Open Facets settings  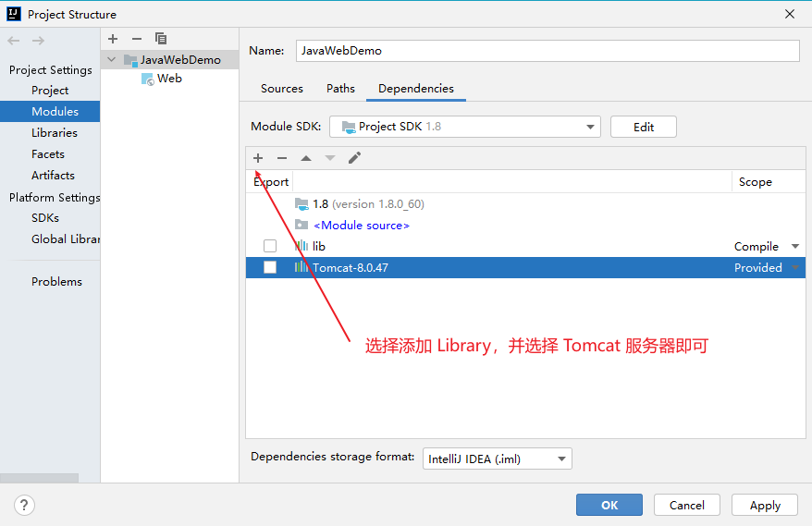coord(50,153)
